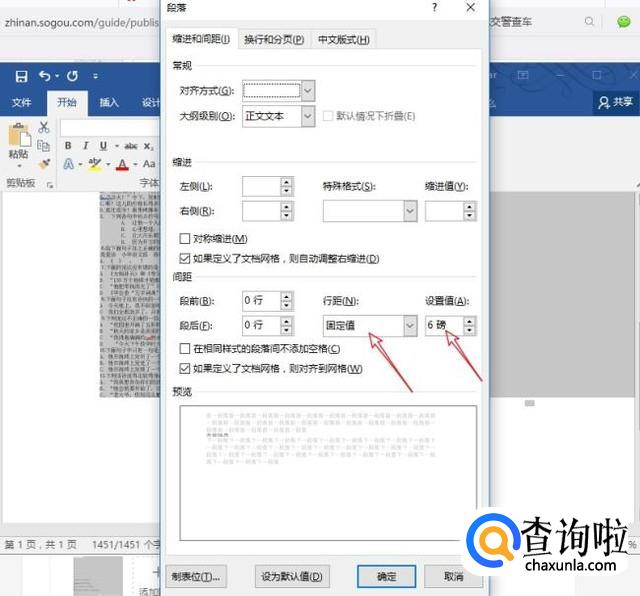Check 在相同样式的段落间不添加空格 option
The height and width of the screenshot is (596, 640).
click(184, 349)
